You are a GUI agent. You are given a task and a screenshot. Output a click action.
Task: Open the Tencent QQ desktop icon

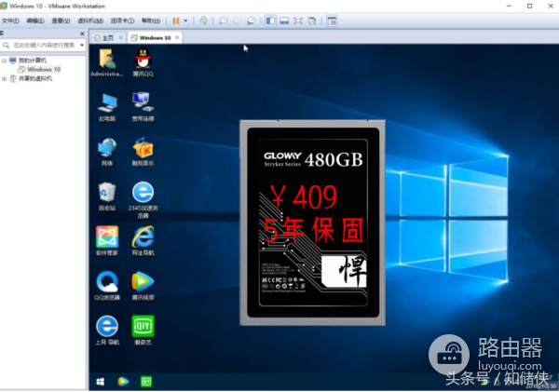[143, 61]
